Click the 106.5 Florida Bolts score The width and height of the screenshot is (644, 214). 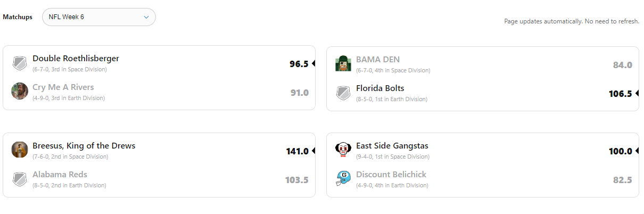pos(620,94)
